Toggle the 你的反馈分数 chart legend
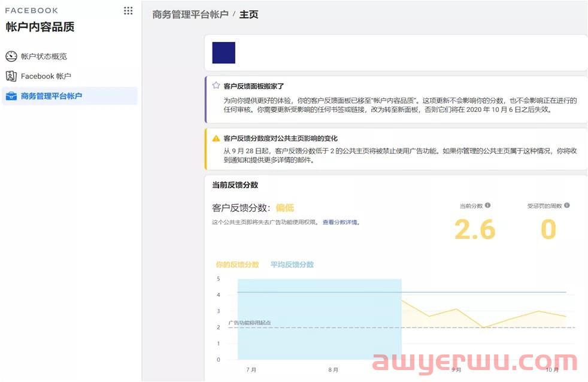 237,265
